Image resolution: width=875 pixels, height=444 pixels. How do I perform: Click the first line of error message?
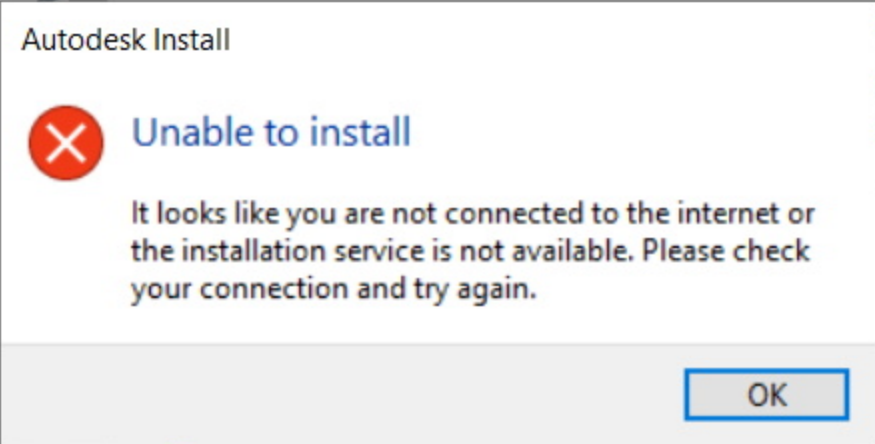click(473, 213)
